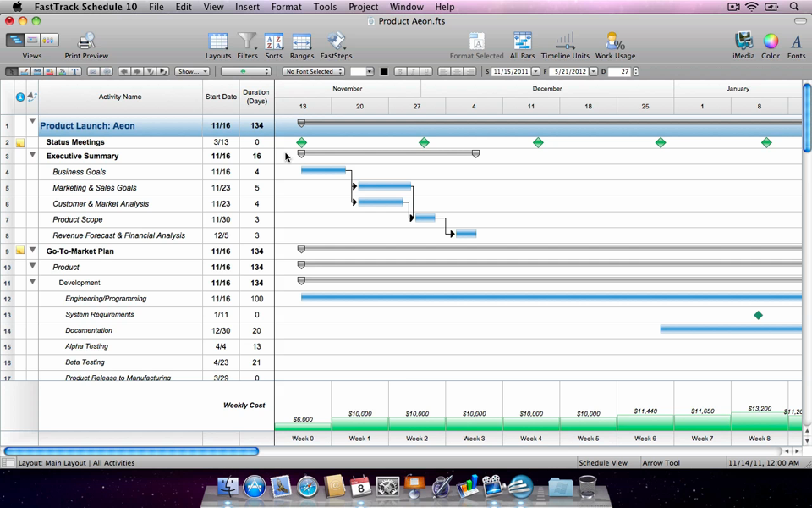
Task: Set left text alignment
Action: [444, 71]
